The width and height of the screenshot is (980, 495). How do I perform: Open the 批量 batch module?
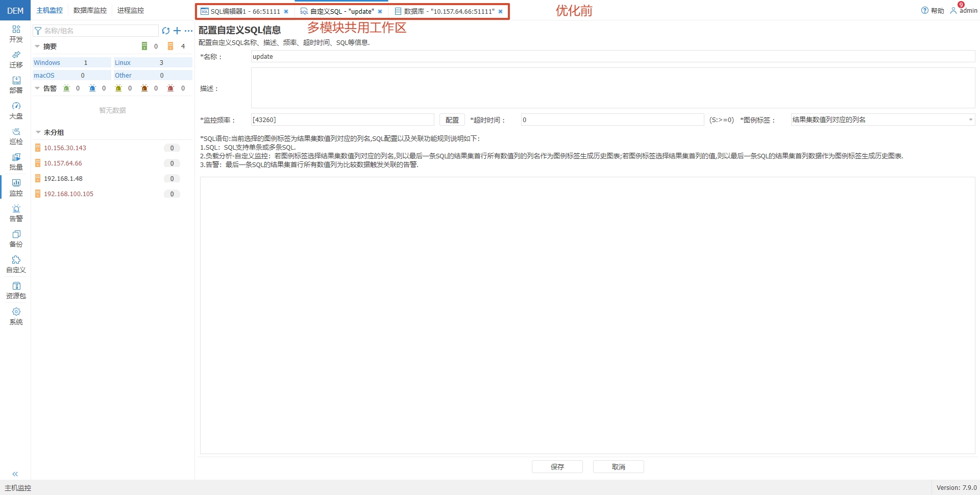pos(16,161)
